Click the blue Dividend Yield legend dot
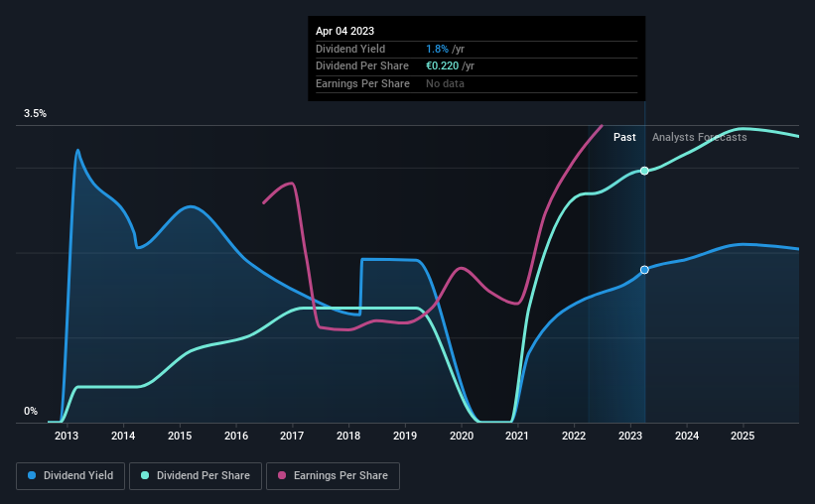Image resolution: width=815 pixels, height=504 pixels. point(32,475)
